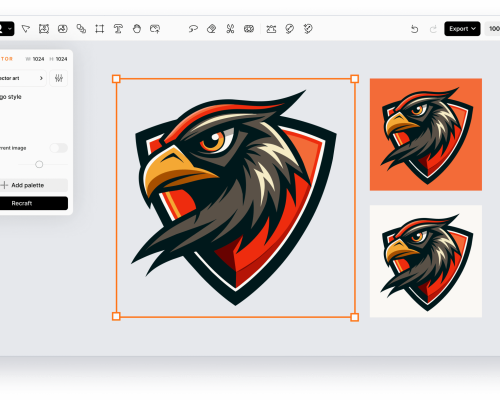Click the top-right selection resize handle
The width and height of the screenshot is (500, 400).
[x=355, y=79]
